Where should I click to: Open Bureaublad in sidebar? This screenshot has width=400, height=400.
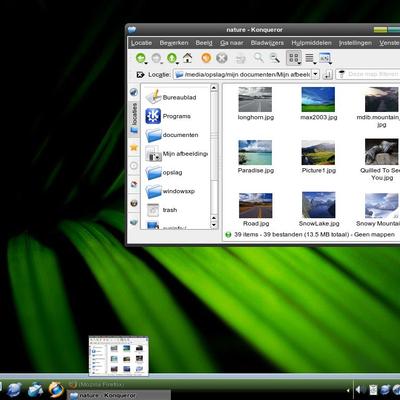coord(171,97)
